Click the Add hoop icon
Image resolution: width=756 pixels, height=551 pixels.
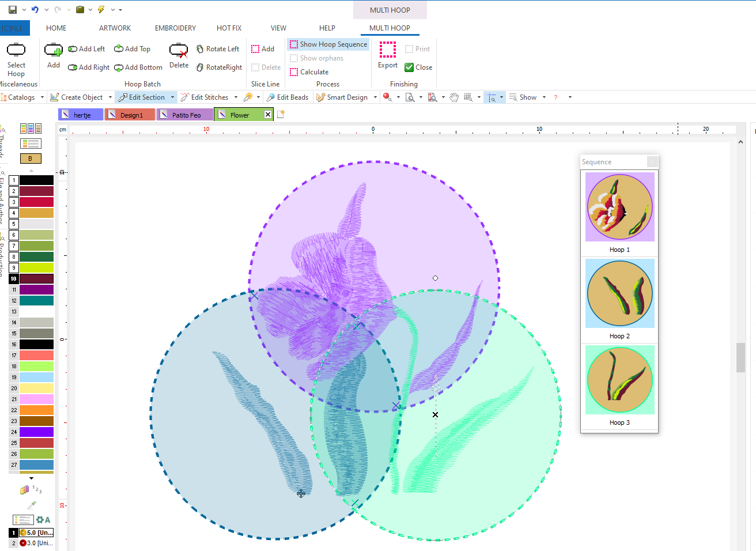point(54,50)
